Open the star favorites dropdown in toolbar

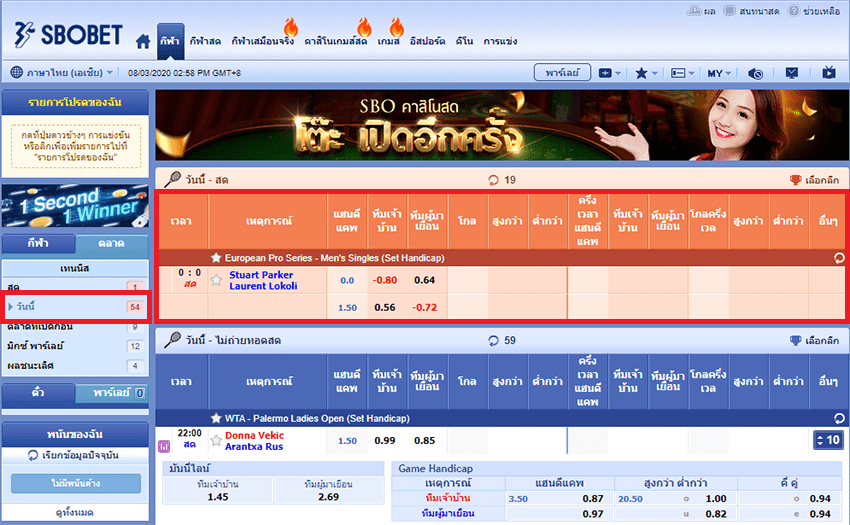click(646, 73)
